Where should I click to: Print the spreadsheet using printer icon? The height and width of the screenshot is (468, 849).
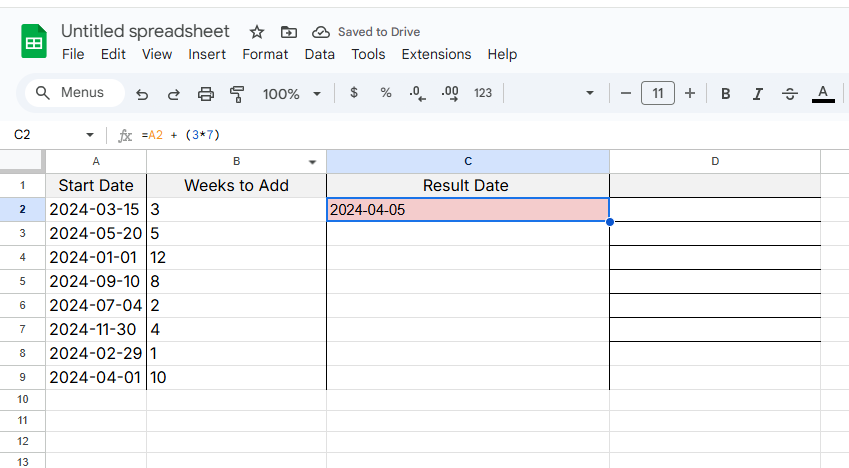(206, 94)
